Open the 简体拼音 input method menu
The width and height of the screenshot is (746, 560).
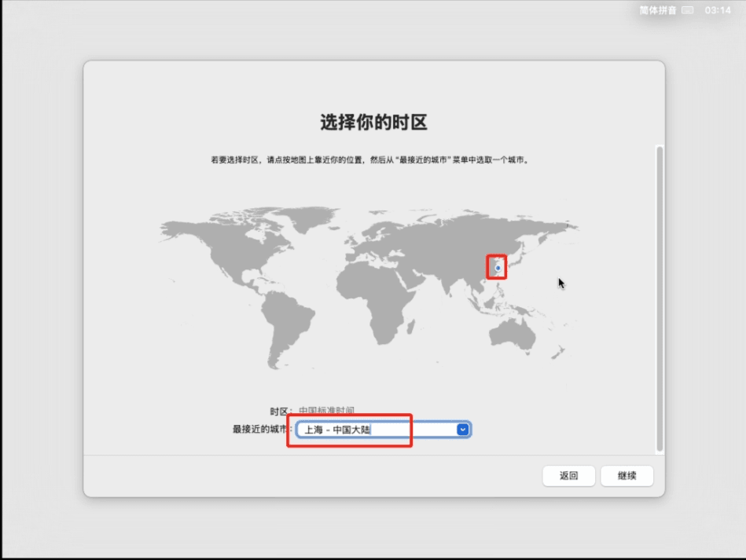tap(659, 10)
